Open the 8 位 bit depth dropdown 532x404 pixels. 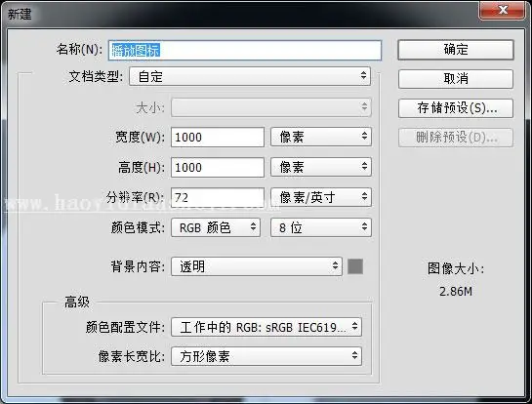[321, 227]
